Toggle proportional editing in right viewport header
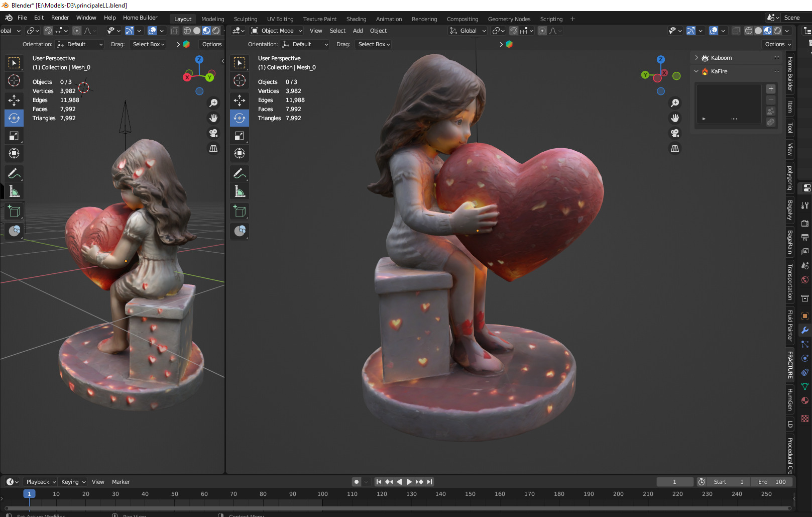This screenshot has height=517, width=812. pyautogui.click(x=542, y=31)
